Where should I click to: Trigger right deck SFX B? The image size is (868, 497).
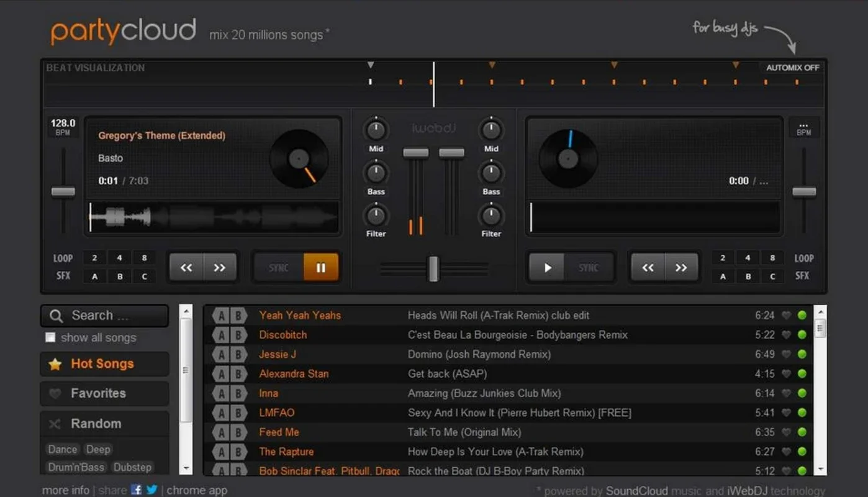click(x=748, y=276)
